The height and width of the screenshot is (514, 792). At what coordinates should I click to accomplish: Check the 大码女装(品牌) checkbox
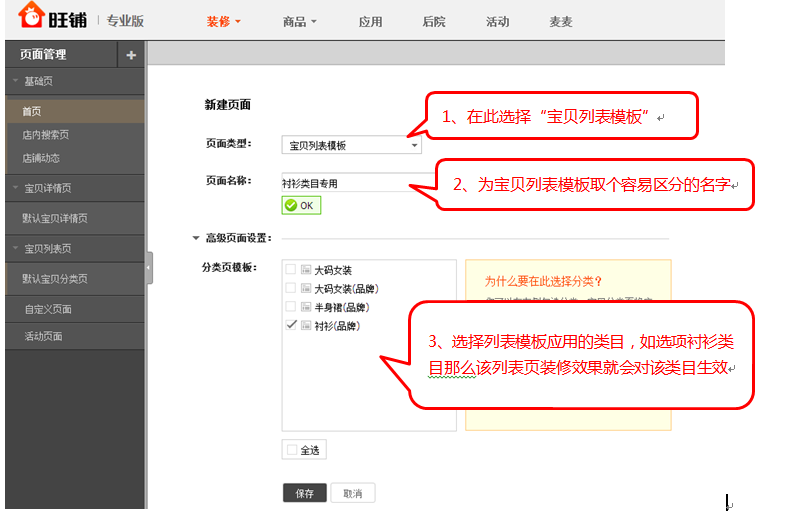[290, 288]
